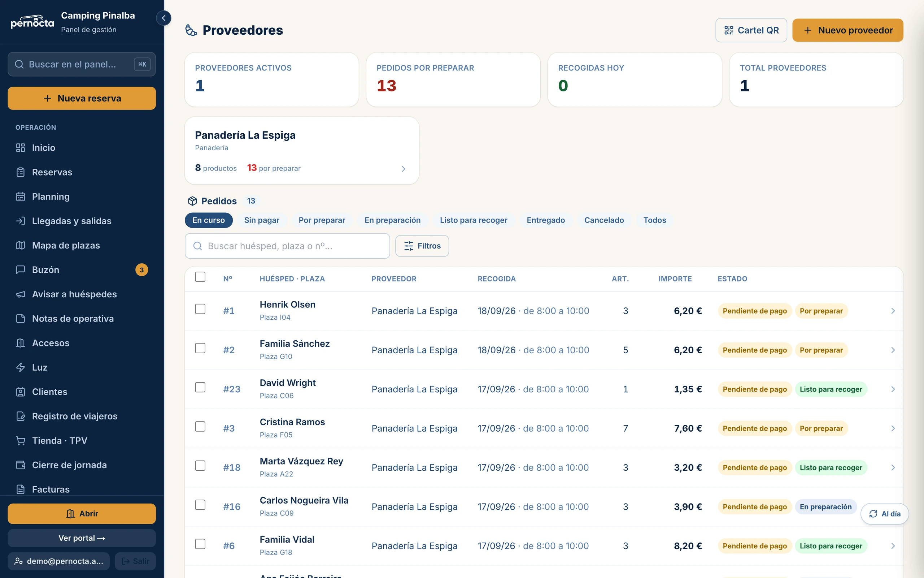Show Listo para recoger orders
This screenshot has height=578, width=924.
(x=474, y=220)
